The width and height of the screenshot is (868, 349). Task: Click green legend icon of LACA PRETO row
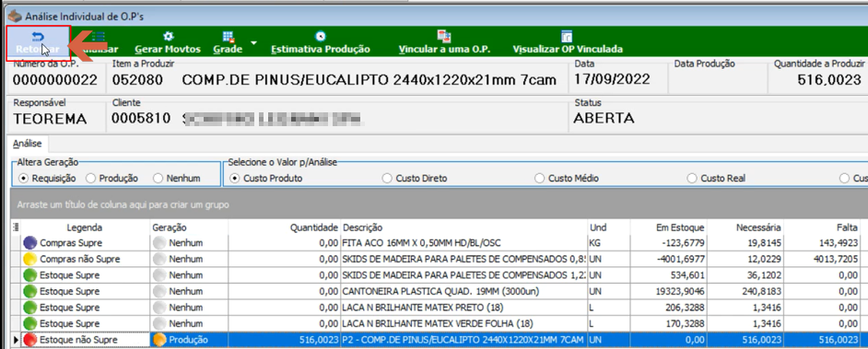pyautogui.click(x=30, y=307)
